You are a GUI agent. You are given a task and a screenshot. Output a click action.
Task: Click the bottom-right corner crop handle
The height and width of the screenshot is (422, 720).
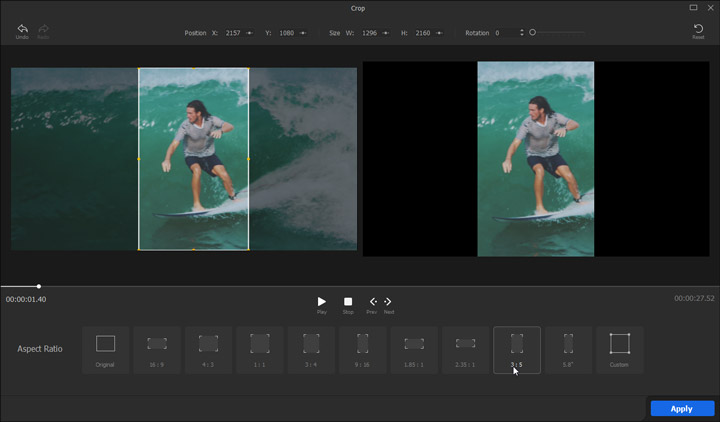pos(248,250)
